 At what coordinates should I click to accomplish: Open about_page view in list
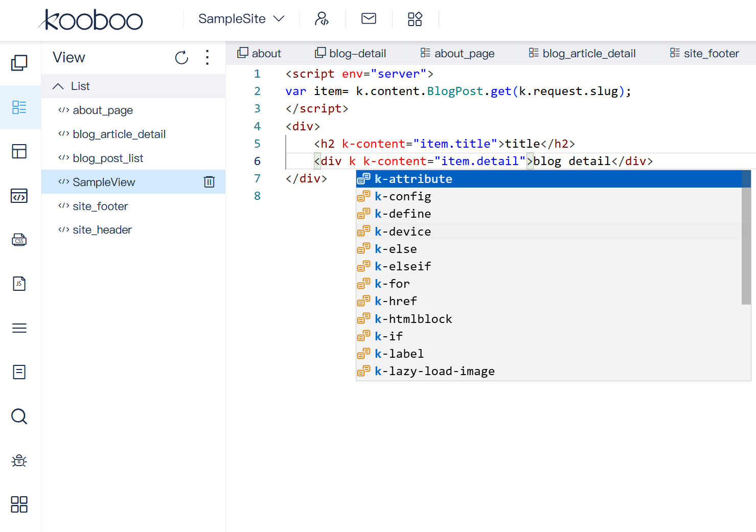pos(133,110)
